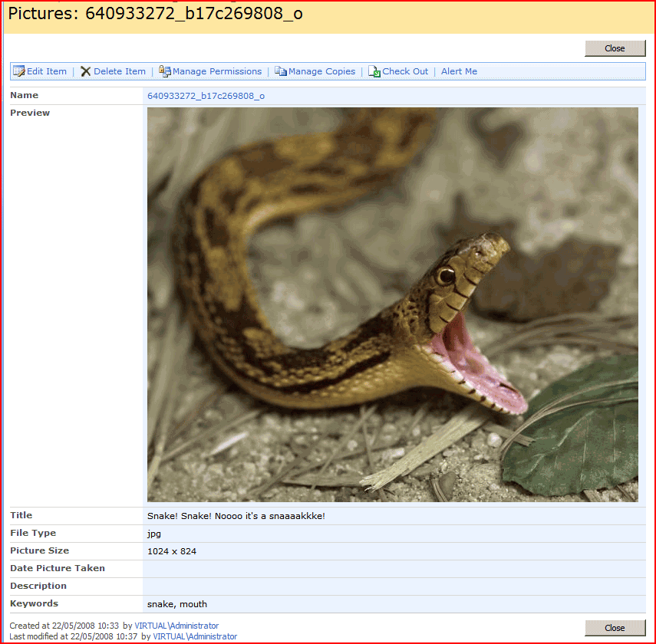
Task: Open the Edit Item text link
Action: 47,71
